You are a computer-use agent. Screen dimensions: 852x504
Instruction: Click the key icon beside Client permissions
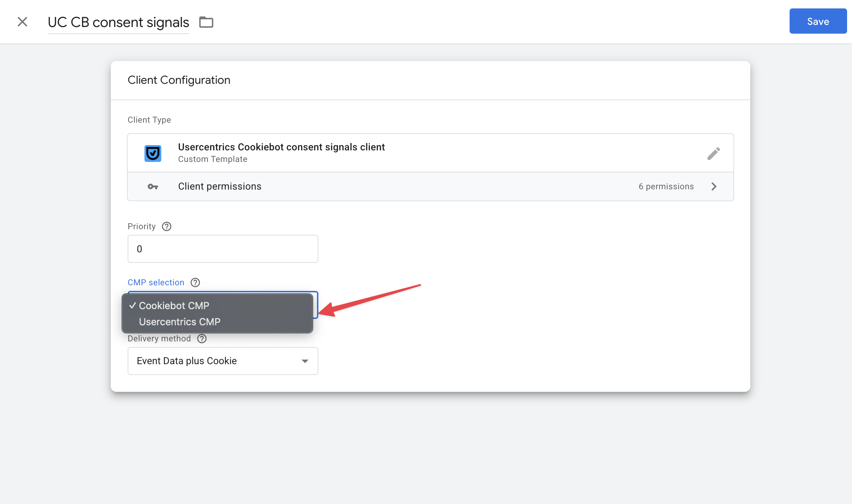point(153,186)
